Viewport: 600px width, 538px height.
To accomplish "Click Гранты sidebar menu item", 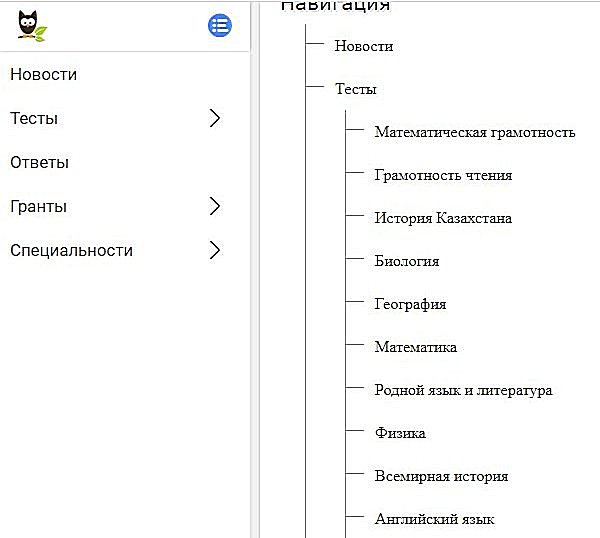I will click(x=38, y=206).
